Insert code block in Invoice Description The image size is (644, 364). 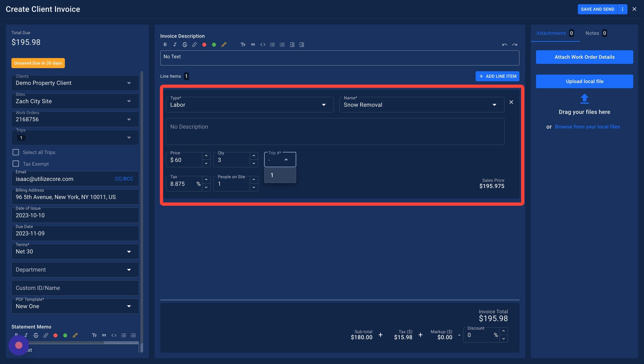[263, 44]
